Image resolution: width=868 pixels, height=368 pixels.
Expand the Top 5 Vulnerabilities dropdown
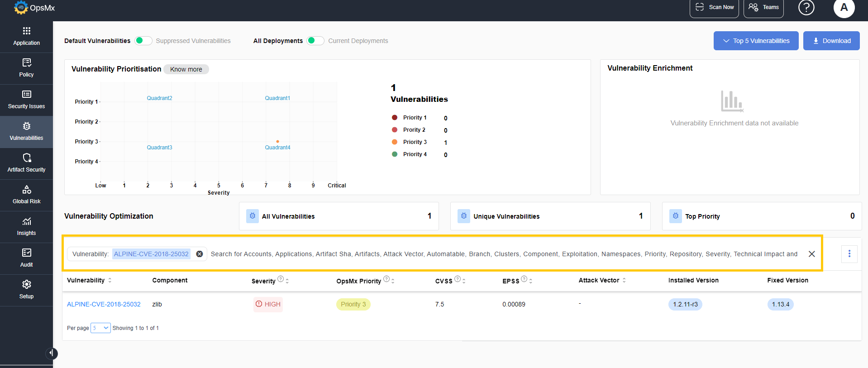coord(756,41)
